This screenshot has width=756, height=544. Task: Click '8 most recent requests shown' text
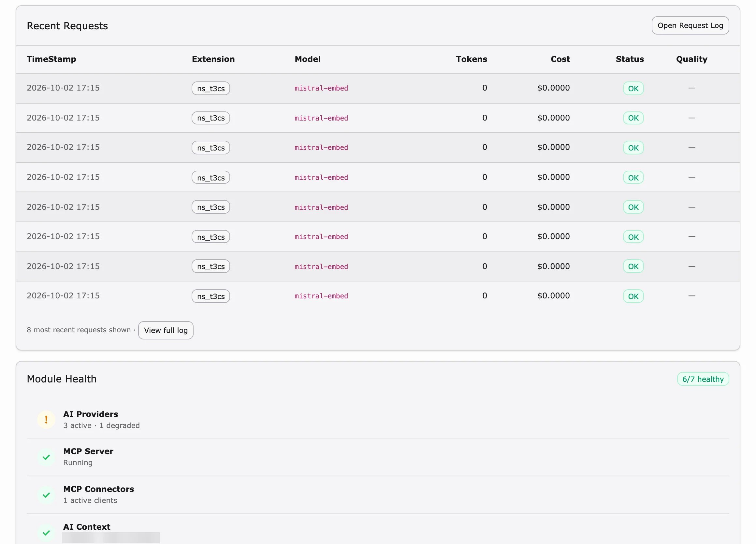[x=79, y=330]
